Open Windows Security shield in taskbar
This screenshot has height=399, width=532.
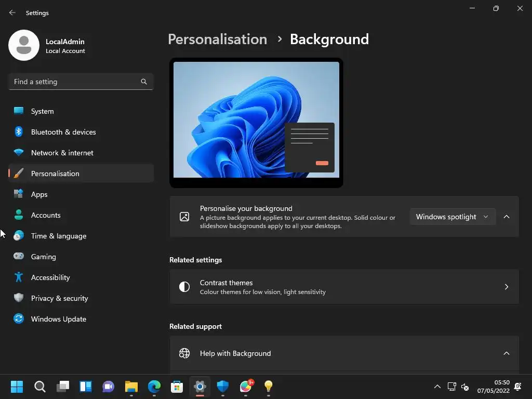click(x=222, y=387)
